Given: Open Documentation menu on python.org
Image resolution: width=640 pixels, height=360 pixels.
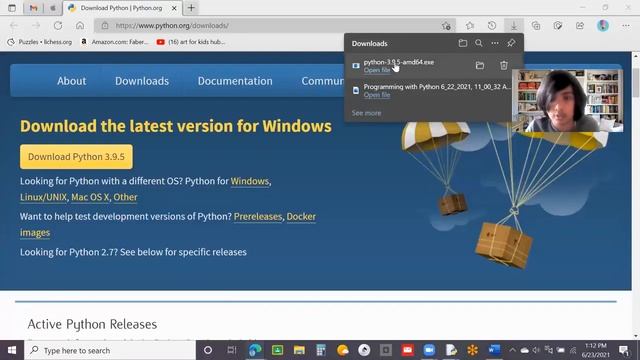Looking at the screenshot, I should click(x=235, y=81).
